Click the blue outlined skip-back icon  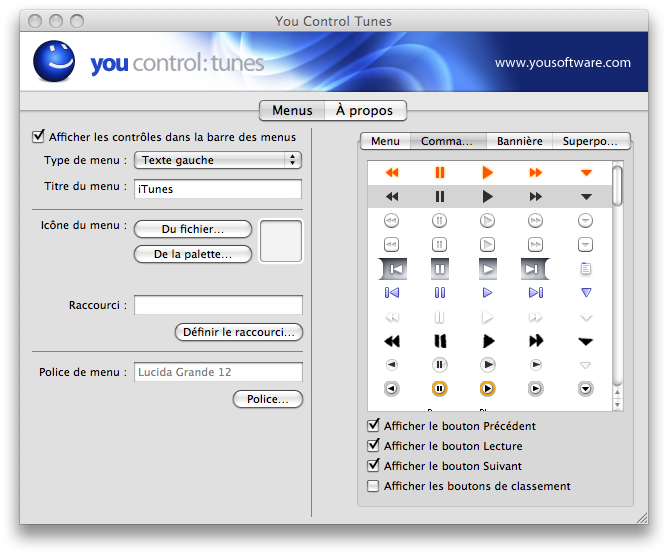pyautogui.click(x=392, y=293)
